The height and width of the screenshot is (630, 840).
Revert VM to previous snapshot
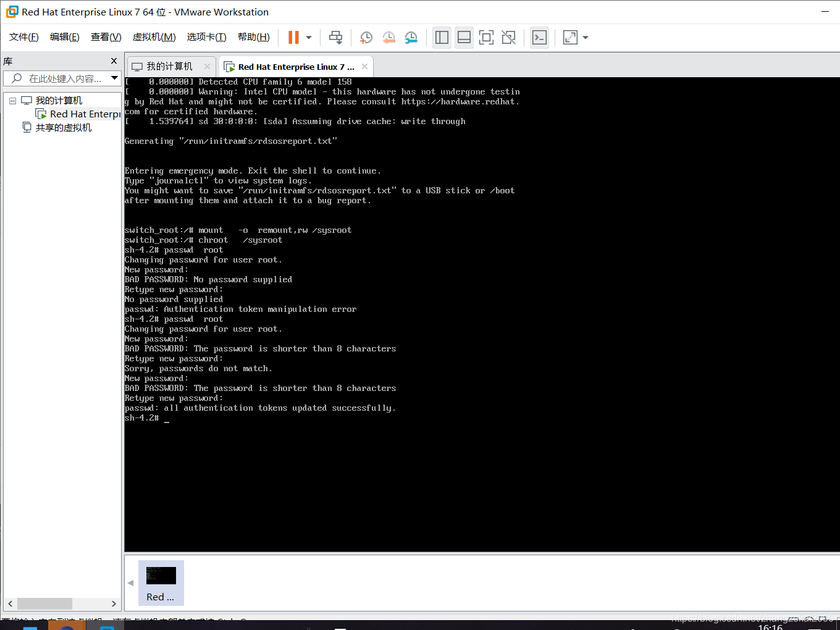point(388,38)
